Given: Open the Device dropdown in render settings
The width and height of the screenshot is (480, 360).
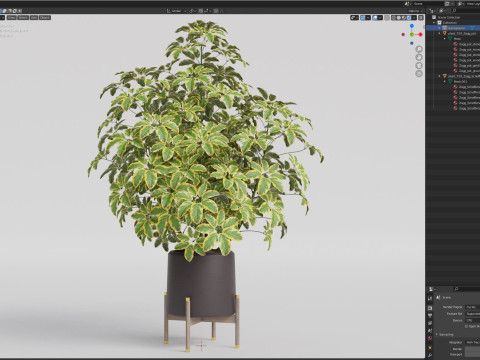Looking at the screenshot, I should click(x=473, y=320).
